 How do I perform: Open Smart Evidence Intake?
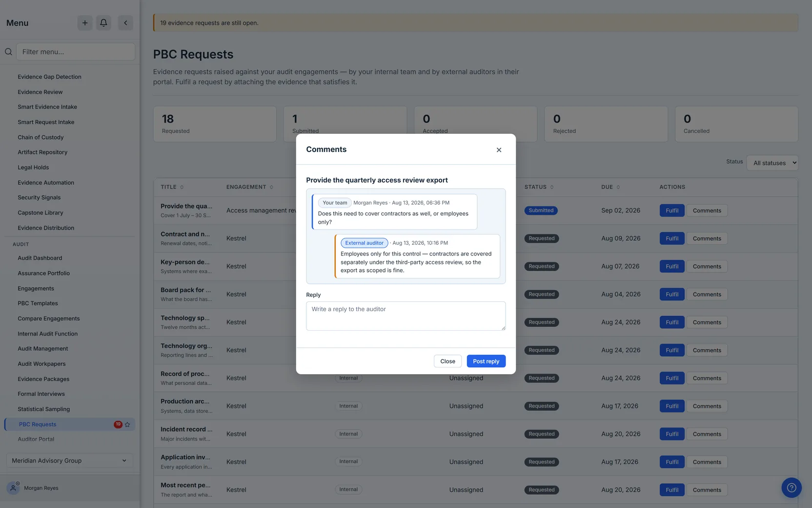[47, 107]
